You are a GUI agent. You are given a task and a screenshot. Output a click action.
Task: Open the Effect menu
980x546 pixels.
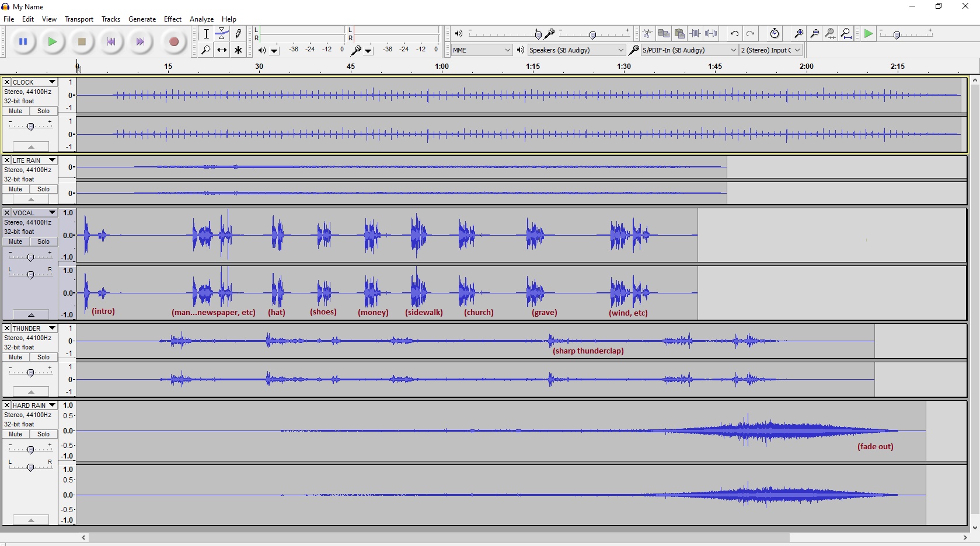[172, 19]
